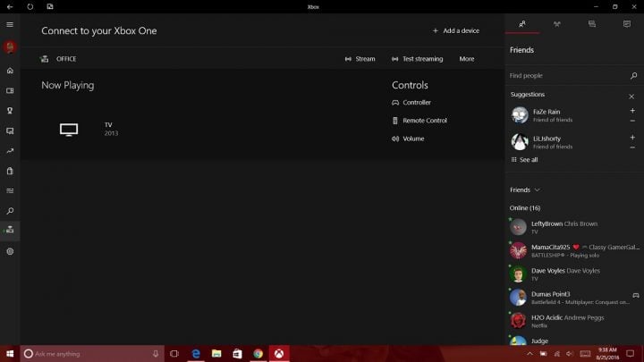Click Test streaming

pyautogui.click(x=418, y=59)
